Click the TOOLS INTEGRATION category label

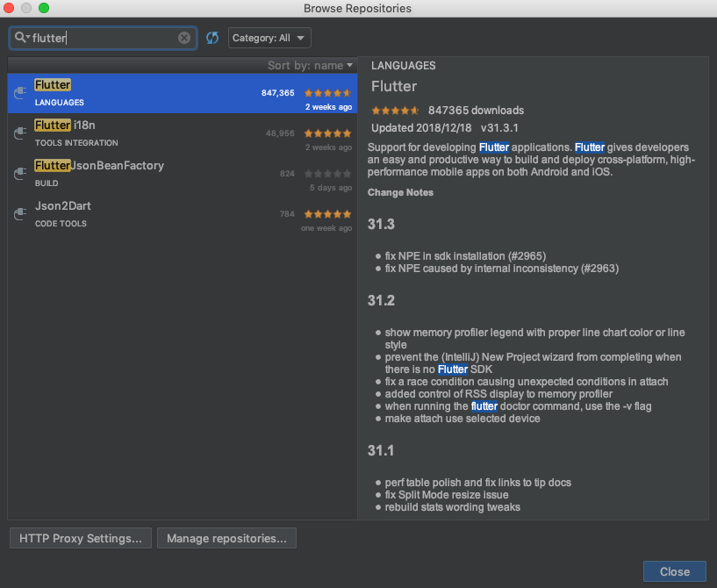76,143
